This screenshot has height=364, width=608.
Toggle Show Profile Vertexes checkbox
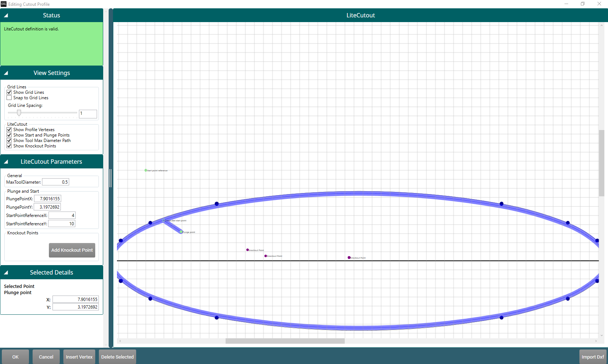click(9, 130)
